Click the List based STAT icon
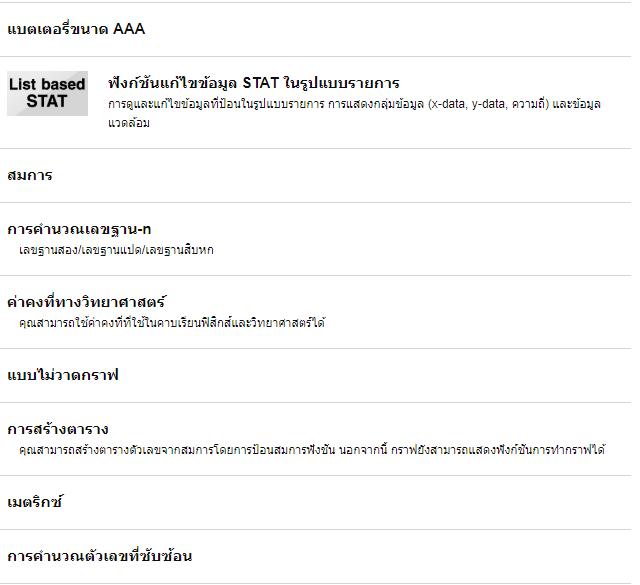Viewport: 640px width, 585px height. 47,93
